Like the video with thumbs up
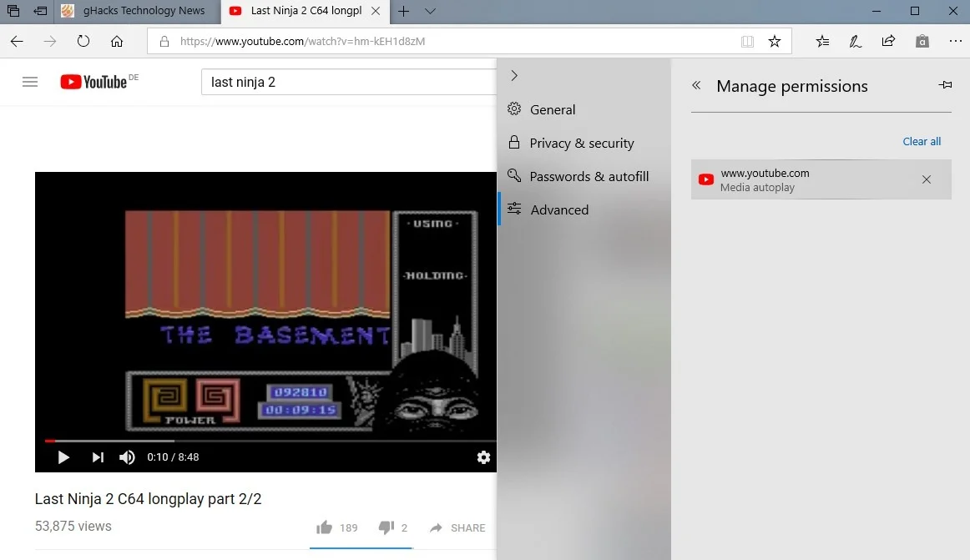The image size is (970, 560). point(324,527)
